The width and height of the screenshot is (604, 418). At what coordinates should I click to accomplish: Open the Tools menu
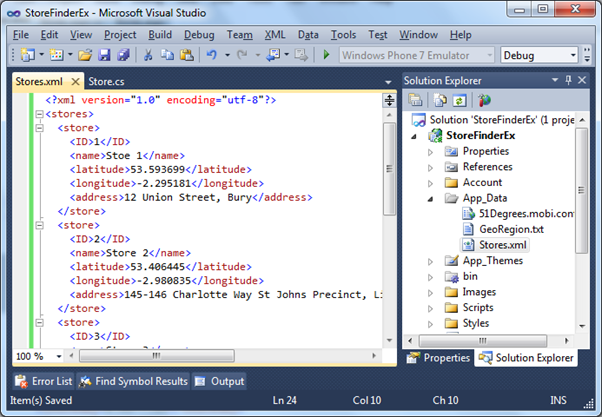tap(343, 35)
